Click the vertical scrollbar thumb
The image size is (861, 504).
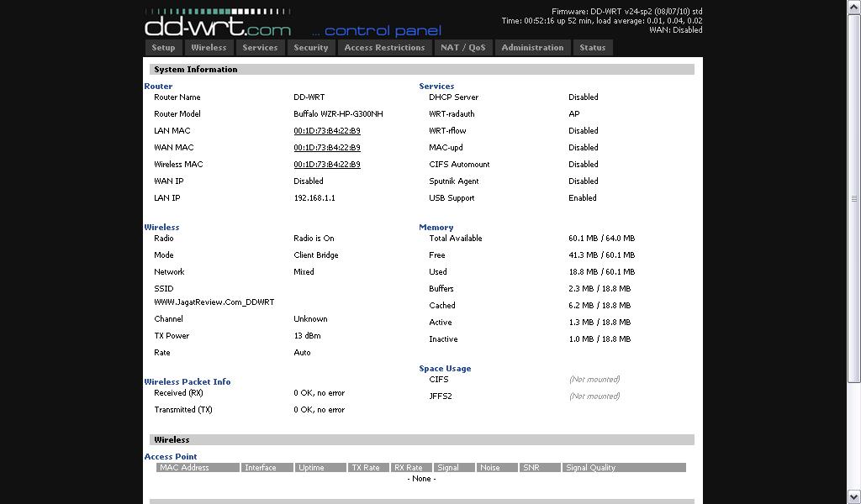[854, 198]
